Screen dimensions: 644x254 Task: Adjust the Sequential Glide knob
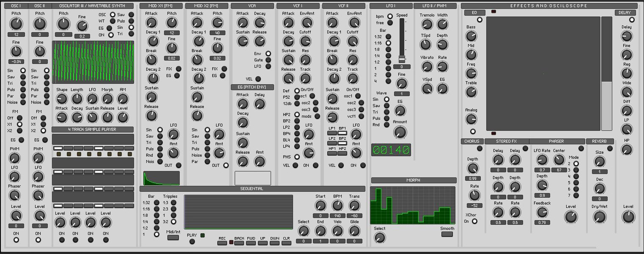[354, 231]
